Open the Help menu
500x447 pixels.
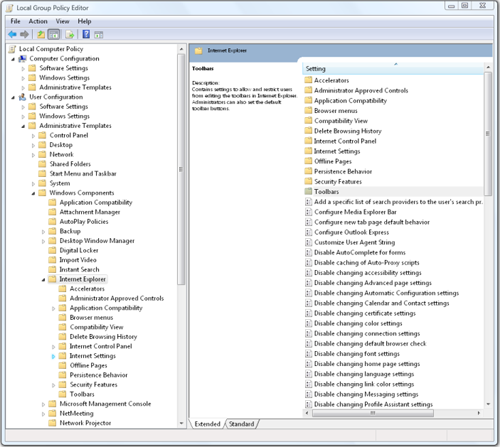tap(84, 21)
